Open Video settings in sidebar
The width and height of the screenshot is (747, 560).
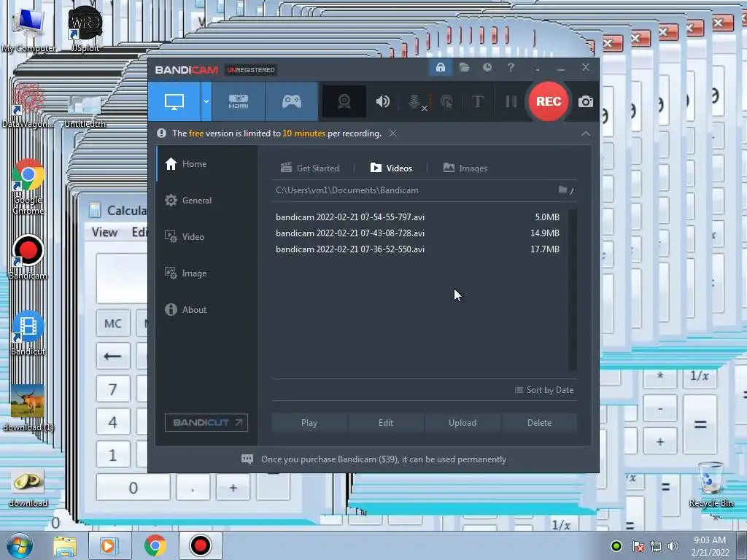[206, 237]
